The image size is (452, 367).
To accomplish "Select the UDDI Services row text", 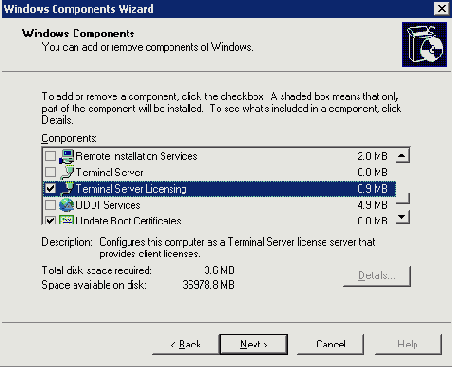I will click(x=108, y=205).
